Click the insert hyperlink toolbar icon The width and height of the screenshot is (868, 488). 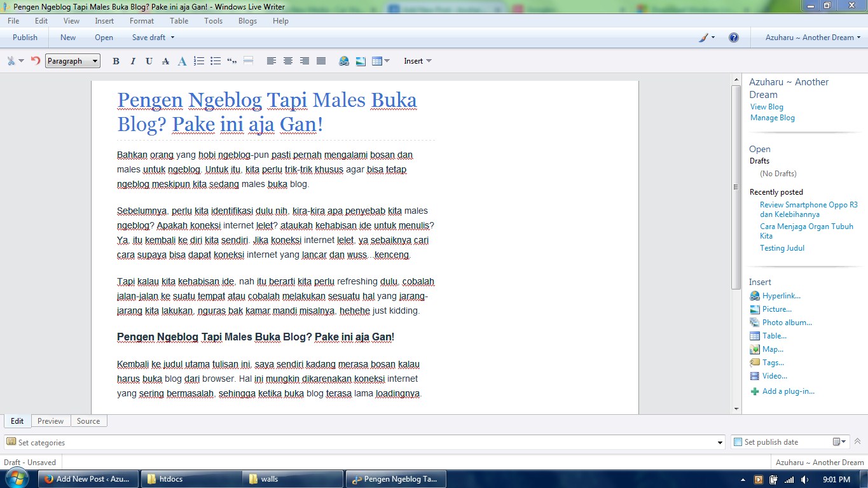click(x=344, y=61)
